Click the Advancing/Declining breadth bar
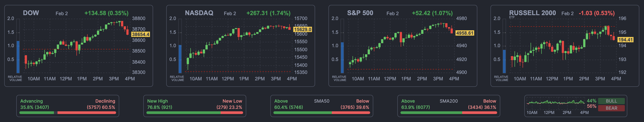This screenshot has width=644, height=122. (x=68, y=113)
